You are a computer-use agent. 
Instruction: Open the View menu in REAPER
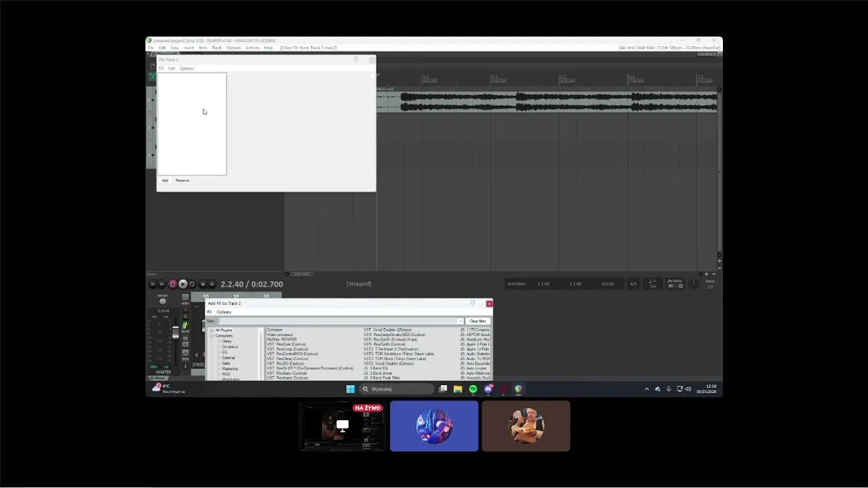(x=175, y=48)
